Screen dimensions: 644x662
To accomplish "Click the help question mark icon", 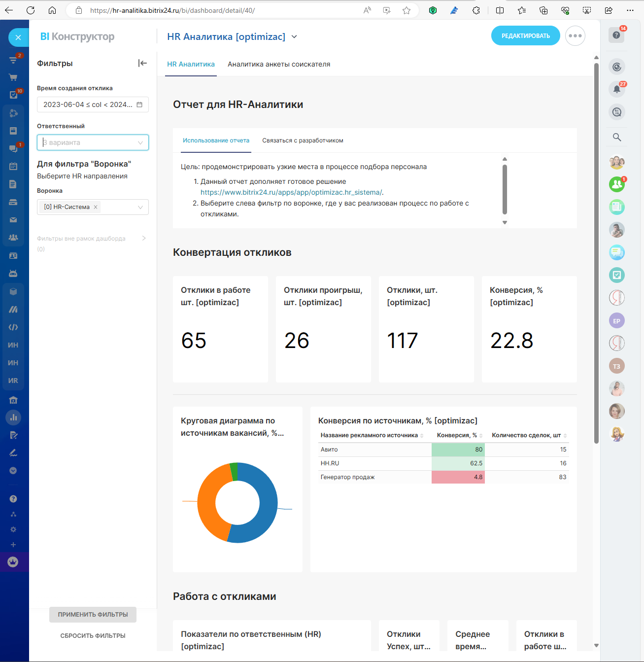I will [616, 35].
